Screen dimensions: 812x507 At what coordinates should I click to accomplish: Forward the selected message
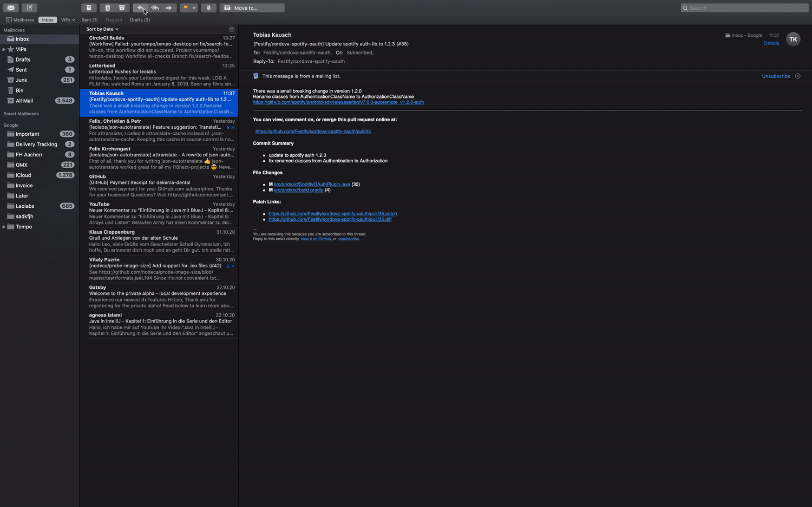click(169, 8)
